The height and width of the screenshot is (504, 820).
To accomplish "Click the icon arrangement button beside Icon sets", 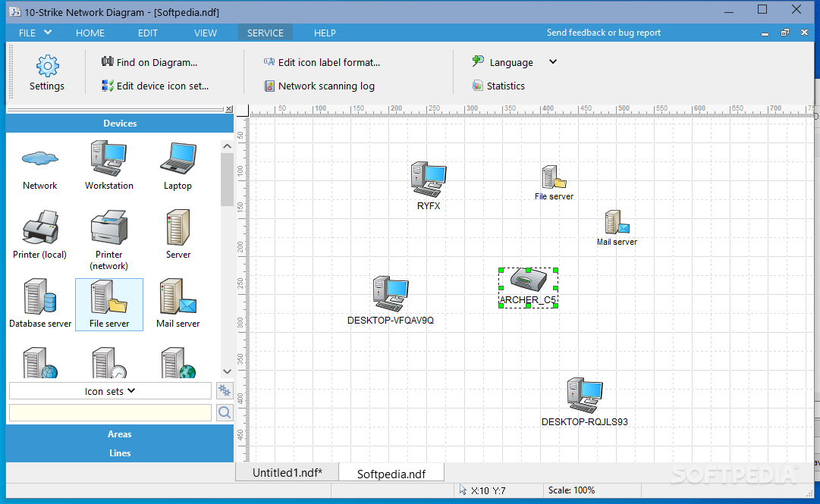I will tap(225, 390).
